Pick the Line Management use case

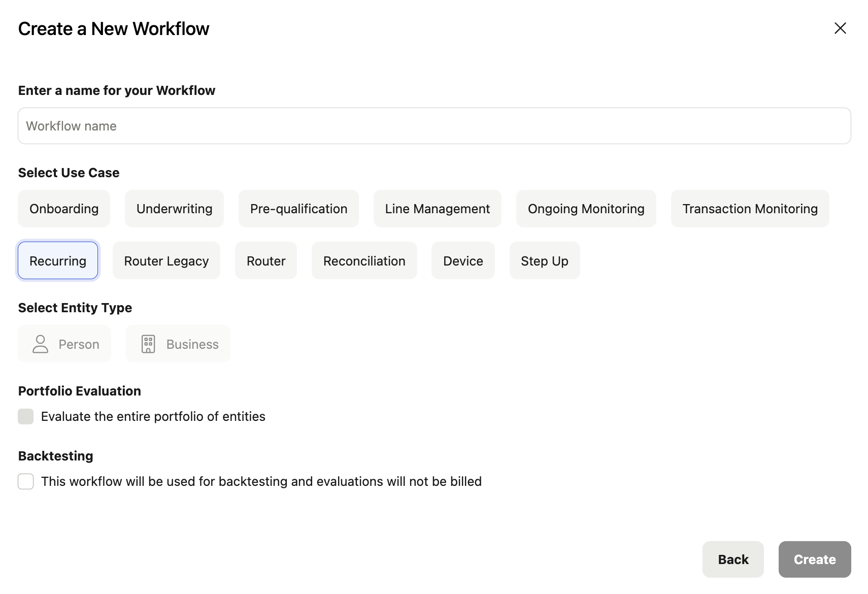pos(437,209)
